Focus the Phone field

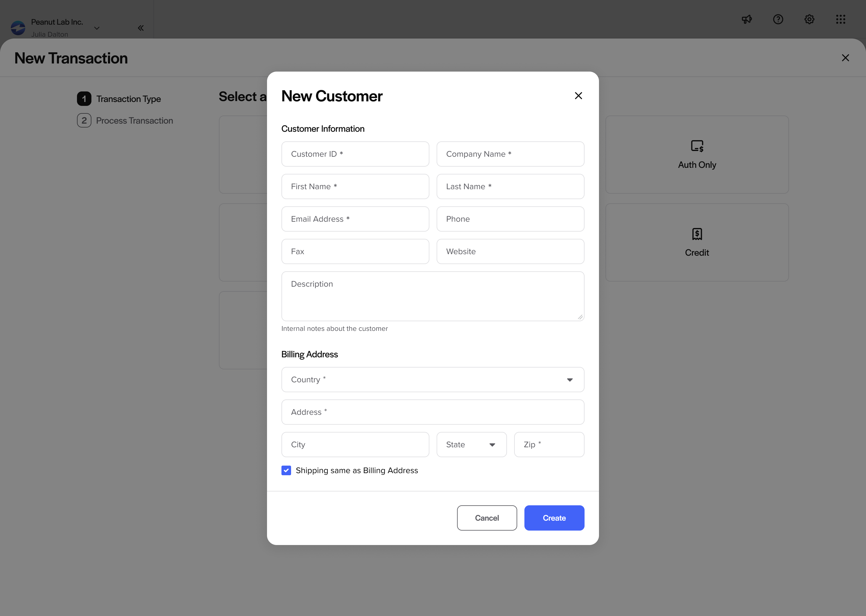click(510, 219)
